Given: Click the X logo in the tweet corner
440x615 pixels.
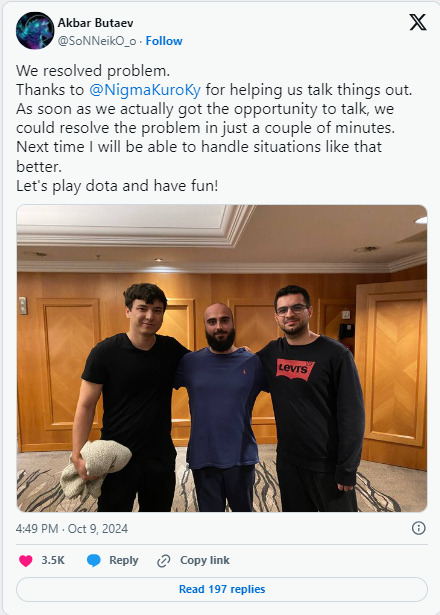Looking at the screenshot, I should tap(418, 22).
